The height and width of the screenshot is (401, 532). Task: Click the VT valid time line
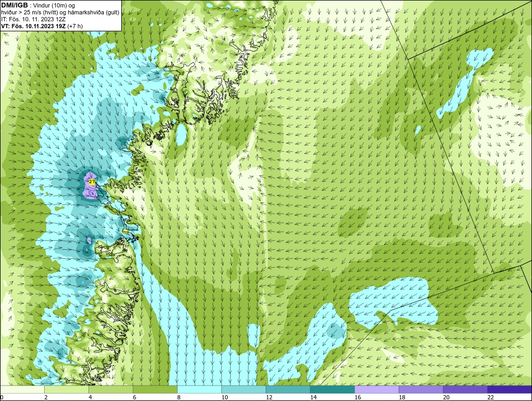41,26
